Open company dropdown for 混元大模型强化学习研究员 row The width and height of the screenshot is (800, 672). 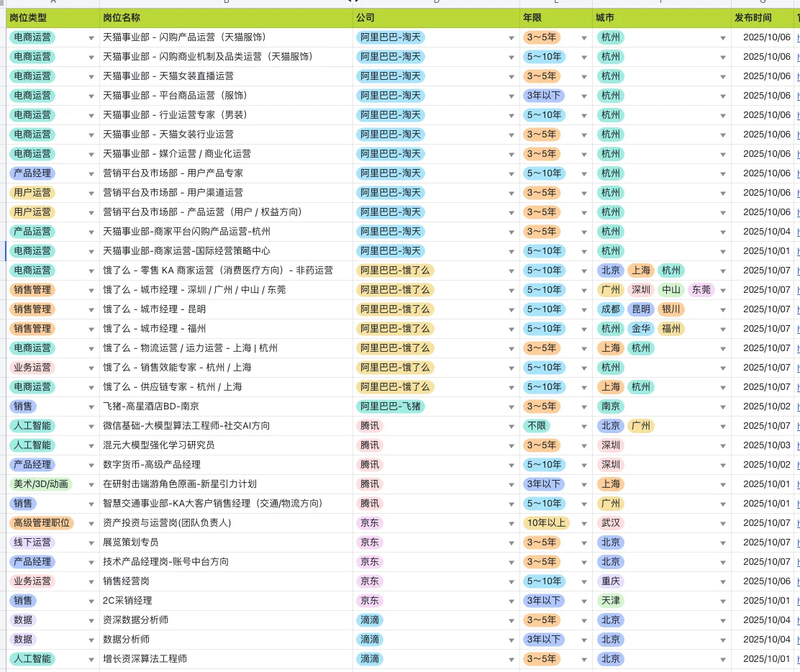(x=512, y=446)
